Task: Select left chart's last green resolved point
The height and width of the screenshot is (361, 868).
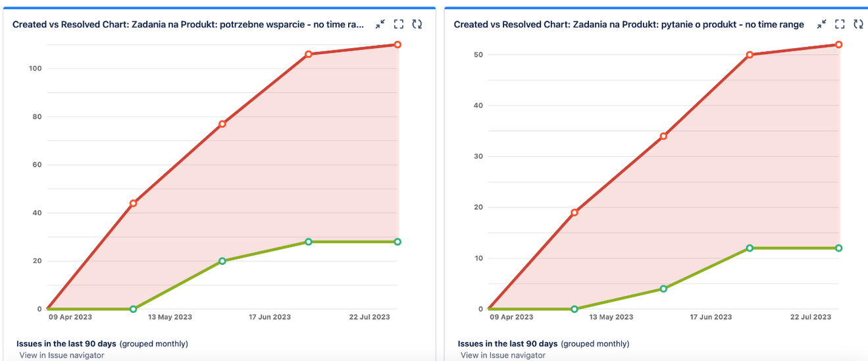Action: point(397,242)
